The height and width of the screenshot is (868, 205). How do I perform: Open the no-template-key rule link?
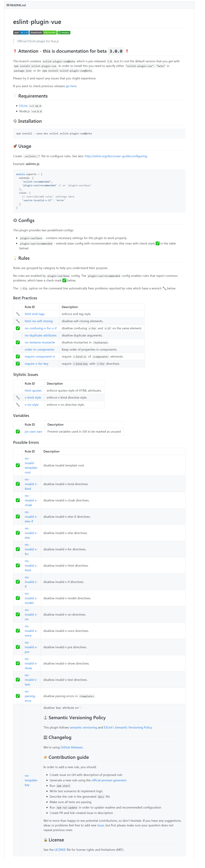31,780
